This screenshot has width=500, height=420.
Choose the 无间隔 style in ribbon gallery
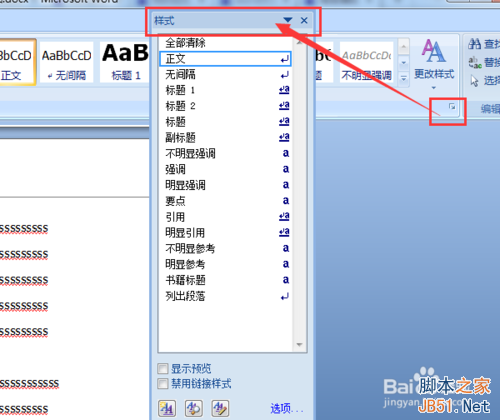click(x=66, y=62)
